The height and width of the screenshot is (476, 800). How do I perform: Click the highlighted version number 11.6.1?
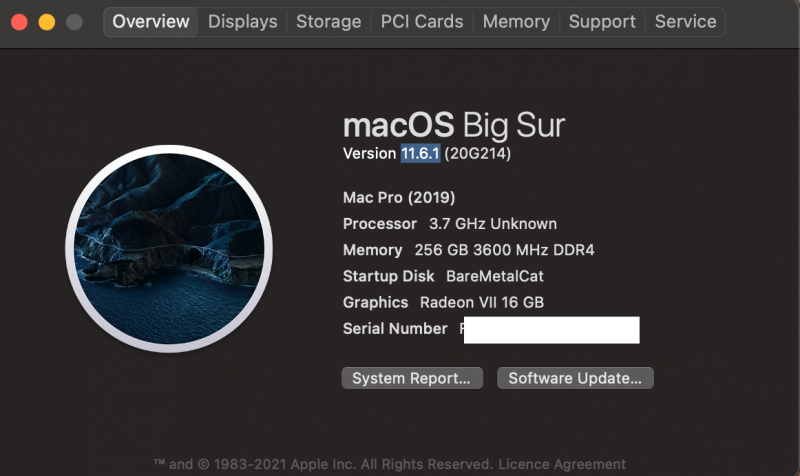coord(420,153)
